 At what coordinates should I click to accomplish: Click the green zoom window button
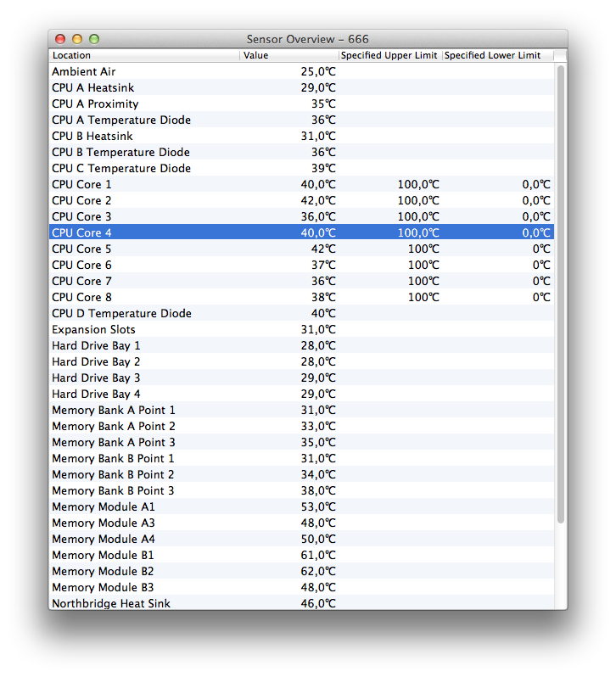94,39
